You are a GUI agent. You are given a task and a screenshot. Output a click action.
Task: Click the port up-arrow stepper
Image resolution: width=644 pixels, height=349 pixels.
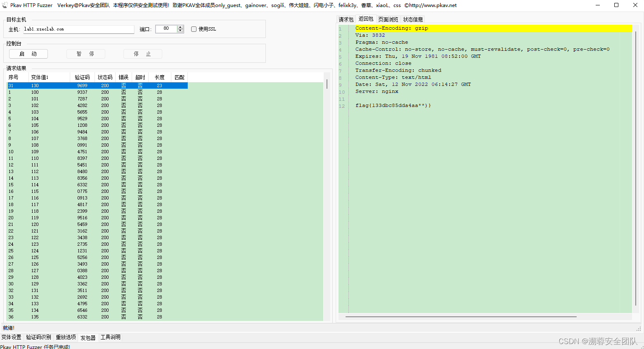coord(180,27)
